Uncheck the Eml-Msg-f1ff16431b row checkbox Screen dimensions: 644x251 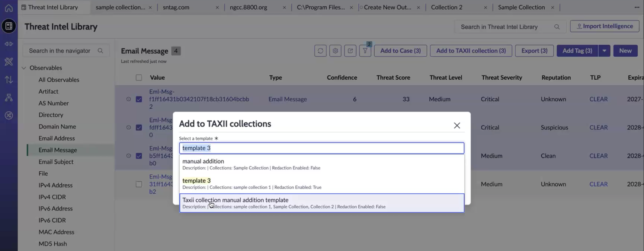click(x=139, y=99)
